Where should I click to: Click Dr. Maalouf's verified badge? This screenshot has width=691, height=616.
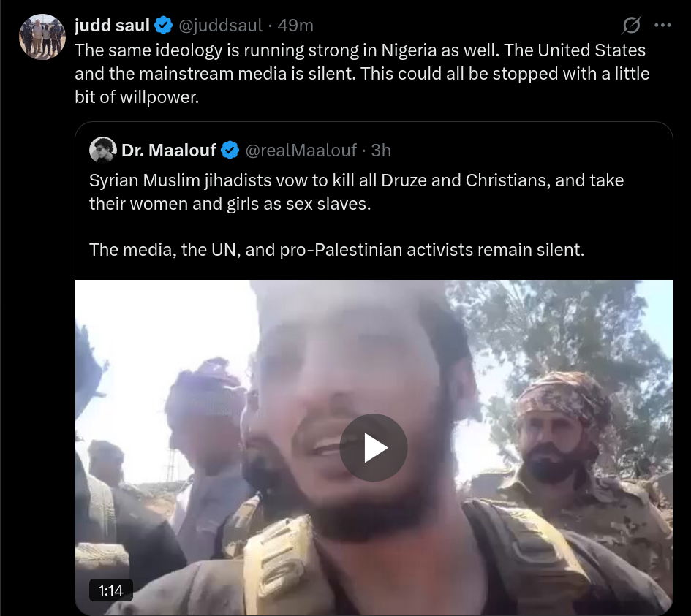[230, 150]
